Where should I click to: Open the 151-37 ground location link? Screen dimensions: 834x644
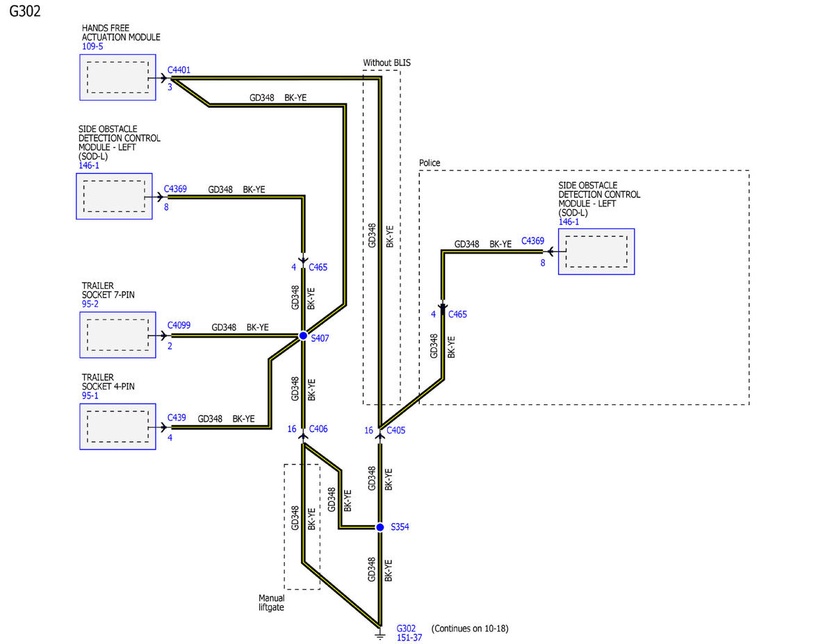409,638
